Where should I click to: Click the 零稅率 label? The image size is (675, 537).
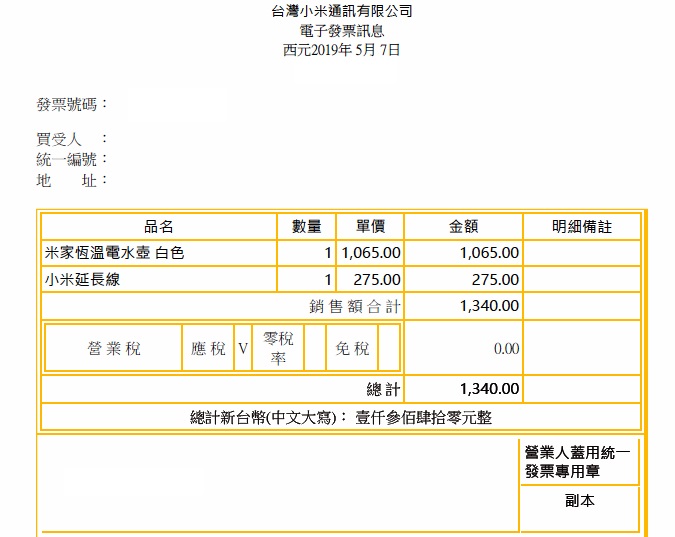coord(278,348)
